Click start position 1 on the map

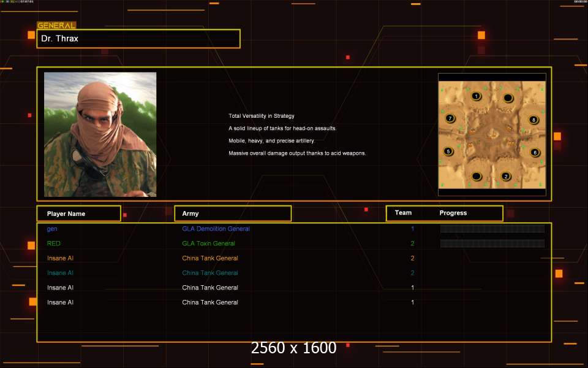point(477,96)
